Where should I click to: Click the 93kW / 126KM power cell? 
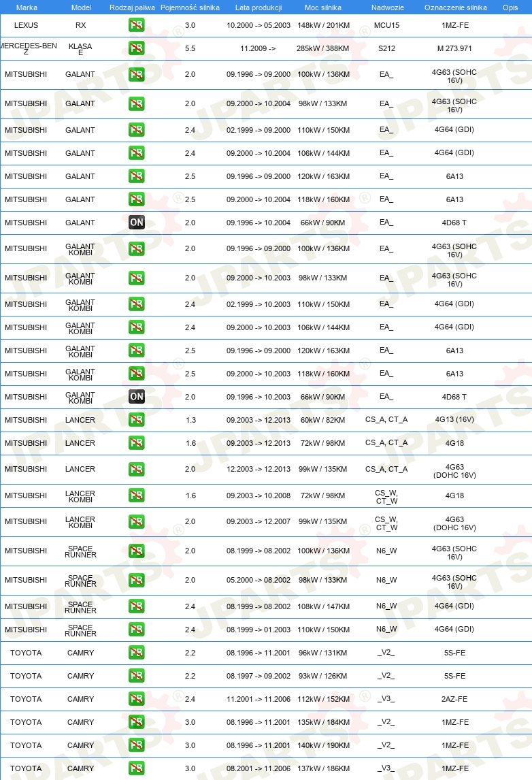pyautogui.click(x=322, y=676)
